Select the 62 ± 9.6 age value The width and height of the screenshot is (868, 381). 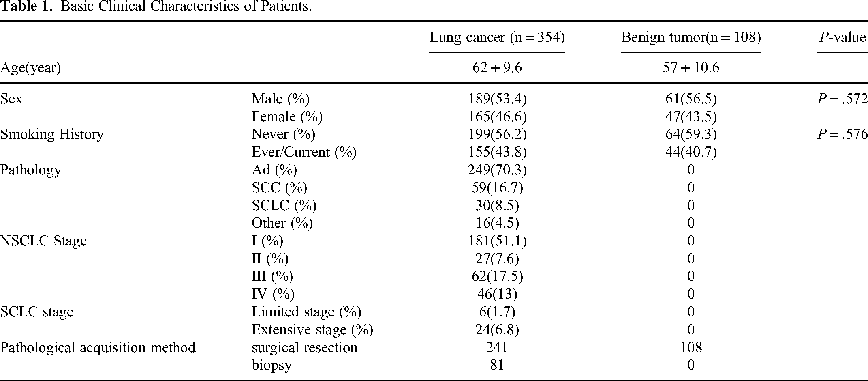[497, 68]
